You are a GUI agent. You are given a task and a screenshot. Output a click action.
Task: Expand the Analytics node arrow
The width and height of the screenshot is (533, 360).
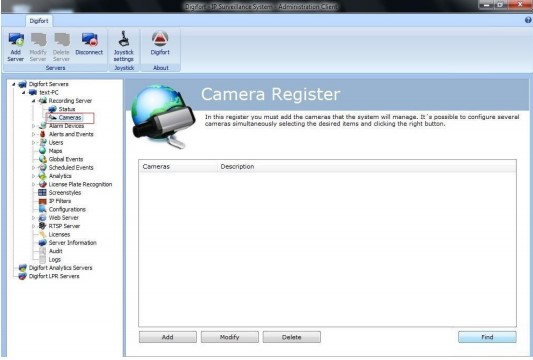click(33, 176)
